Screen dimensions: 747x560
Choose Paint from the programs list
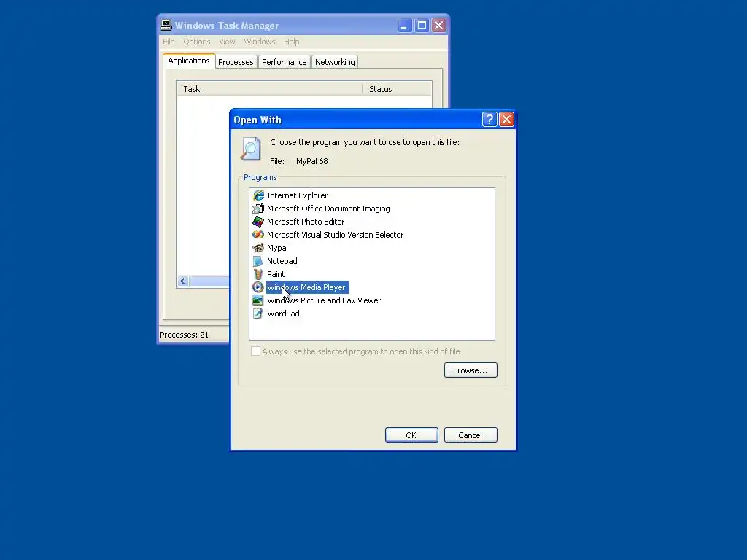pyautogui.click(x=276, y=274)
